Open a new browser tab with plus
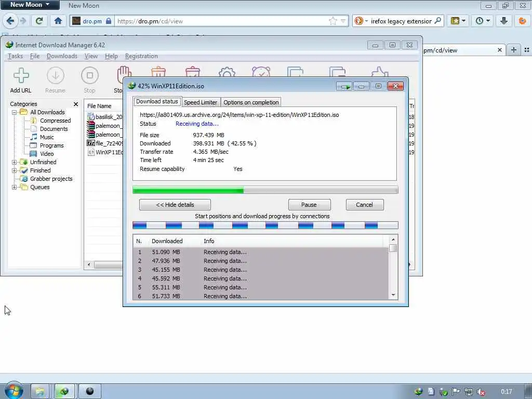This screenshot has height=399, width=532. pos(514,50)
